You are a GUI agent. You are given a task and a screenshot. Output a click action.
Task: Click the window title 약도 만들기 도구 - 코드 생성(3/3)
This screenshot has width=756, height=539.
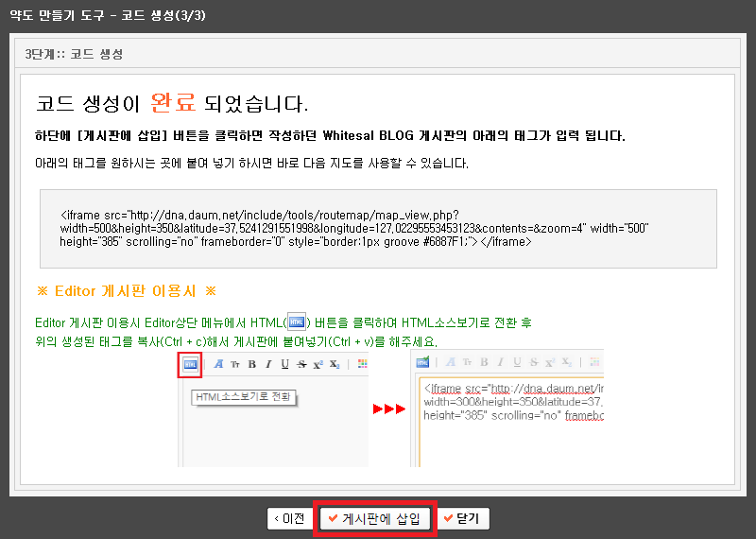[x=108, y=15]
